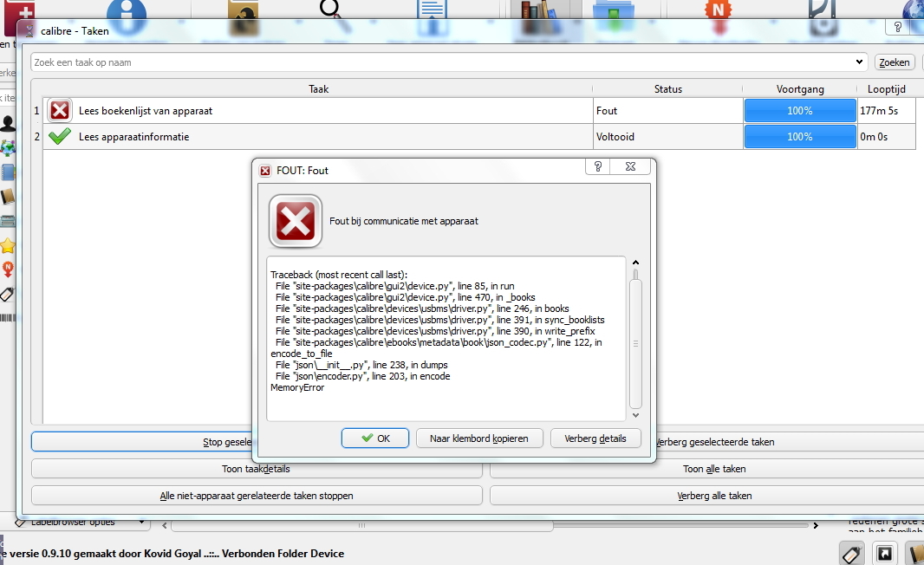The width and height of the screenshot is (924, 565).
Task: Open the Labelbrowser opties dropdown
Action: pyautogui.click(x=141, y=522)
